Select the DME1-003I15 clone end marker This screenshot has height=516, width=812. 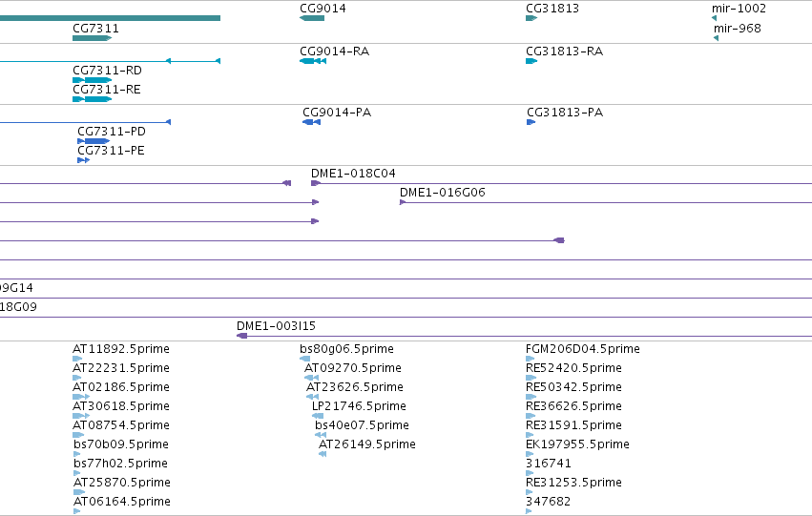click(241, 336)
